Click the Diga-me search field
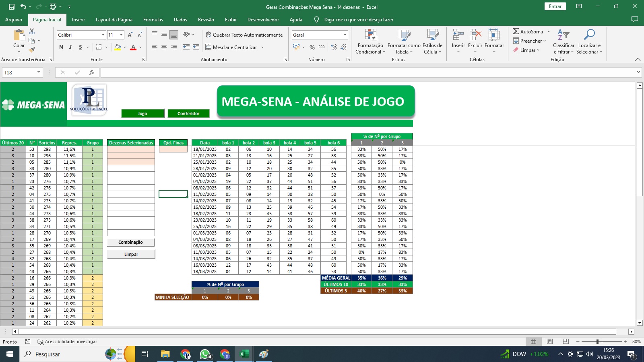 point(358,20)
